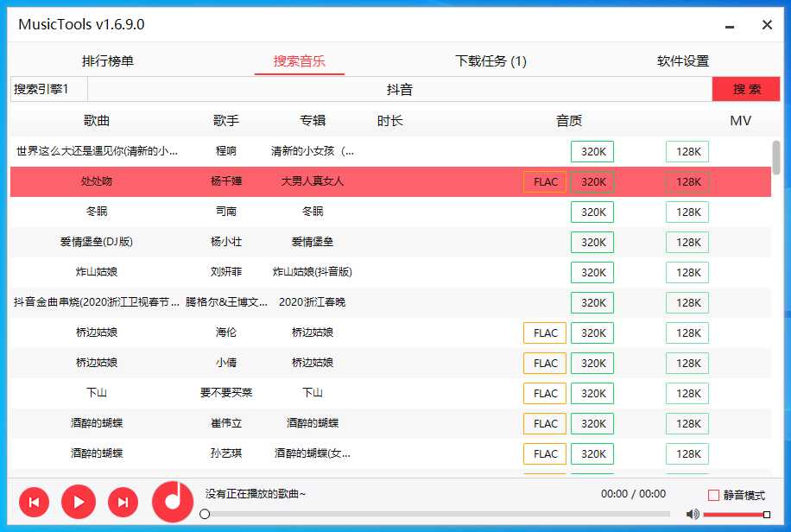Select the song 冬眠 row
This screenshot has width=791, height=532.
click(x=390, y=212)
